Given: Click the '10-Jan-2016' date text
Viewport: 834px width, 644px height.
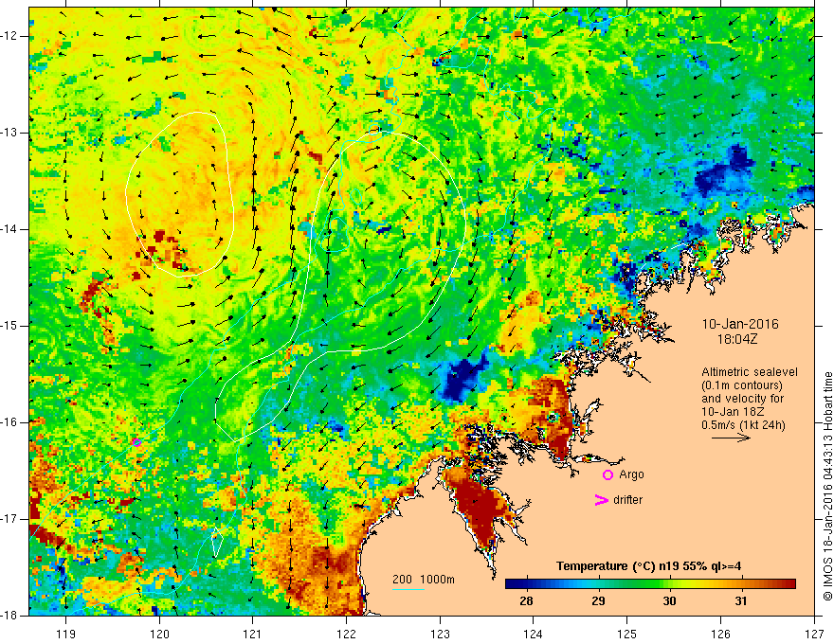Looking at the screenshot, I should (740, 324).
